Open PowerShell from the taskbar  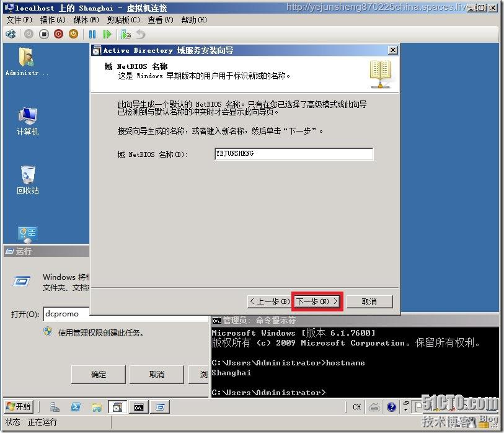76,408
